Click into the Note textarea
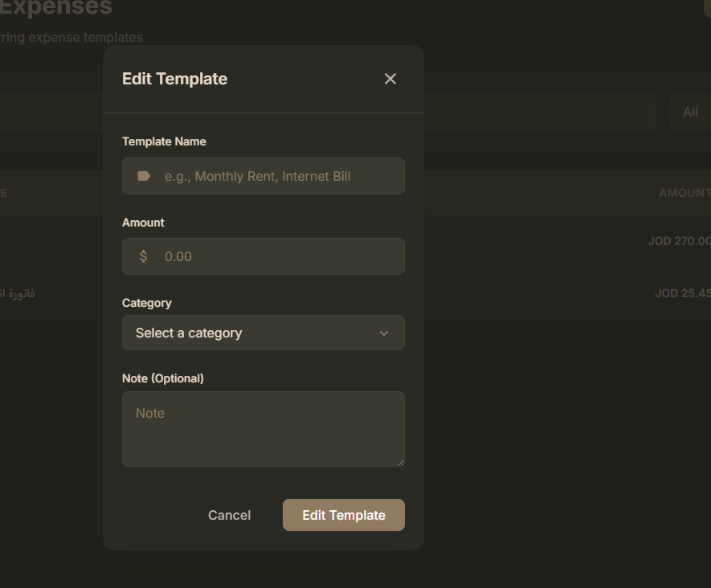 [x=264, y=429]
